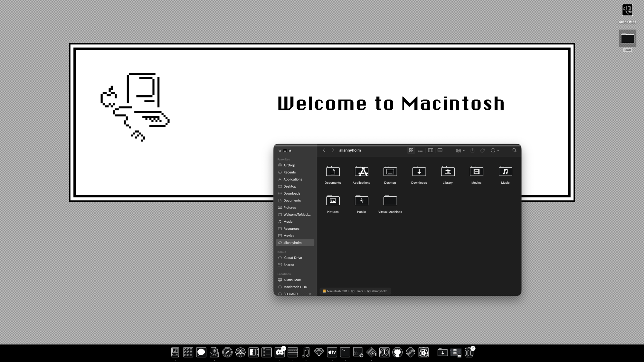
Task: Select WelcomeToMaci... folder in sidebar
Action: point(295,215)
